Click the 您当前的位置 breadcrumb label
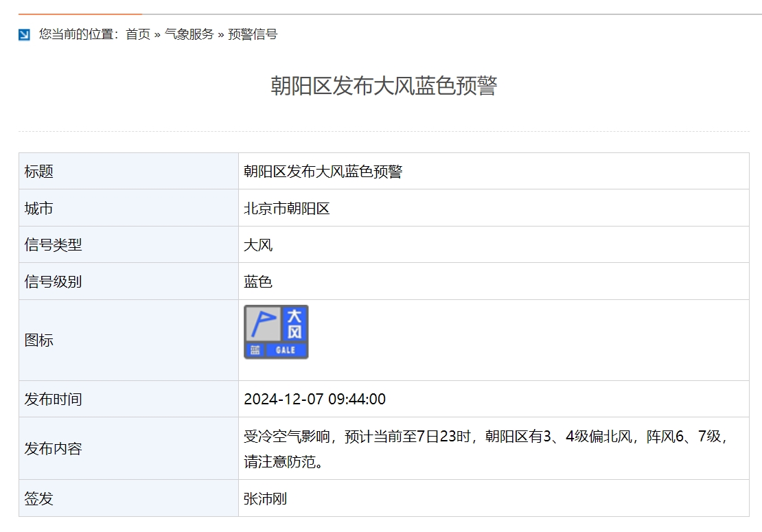Image resolution: width=762 pixels, height=532 pixels. 79,34
